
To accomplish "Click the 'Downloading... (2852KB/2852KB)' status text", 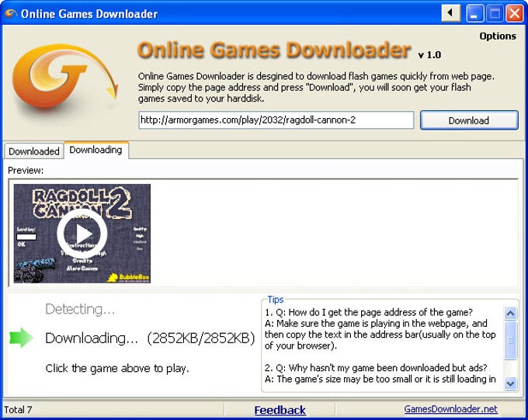I will tap(150, 338).
